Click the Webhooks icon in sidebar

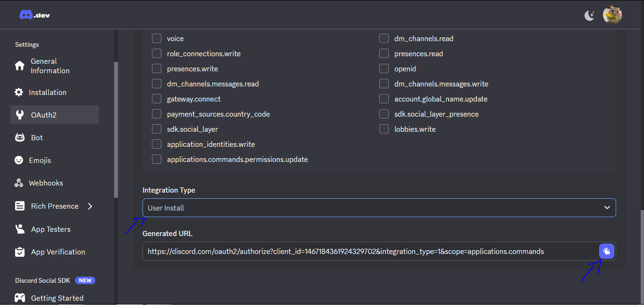pyautogui.click(x=19, y=183)
